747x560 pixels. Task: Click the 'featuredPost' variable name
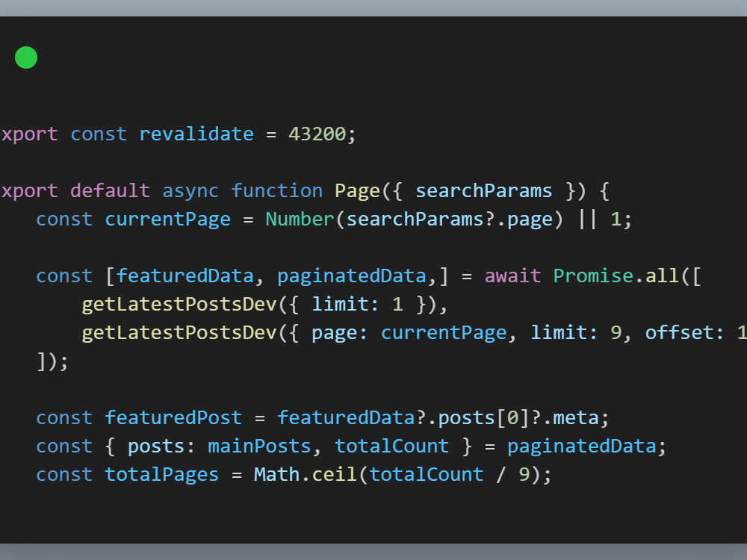(173, 418)
